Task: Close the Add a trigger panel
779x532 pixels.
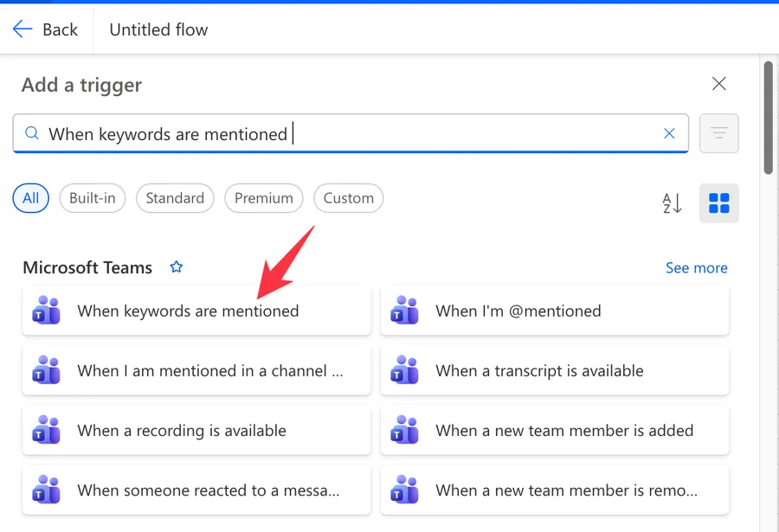Action: 719,83
